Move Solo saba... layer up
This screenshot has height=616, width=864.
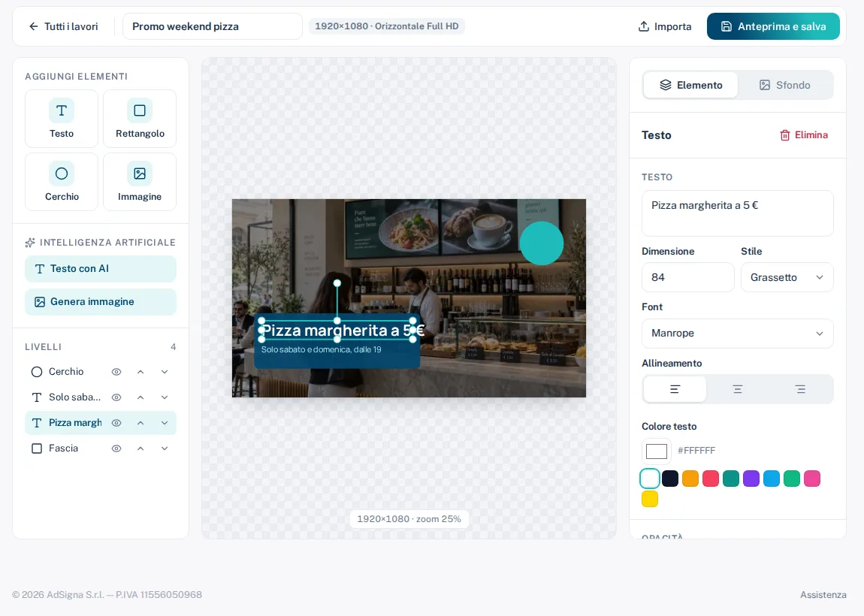tap(140, 397)
